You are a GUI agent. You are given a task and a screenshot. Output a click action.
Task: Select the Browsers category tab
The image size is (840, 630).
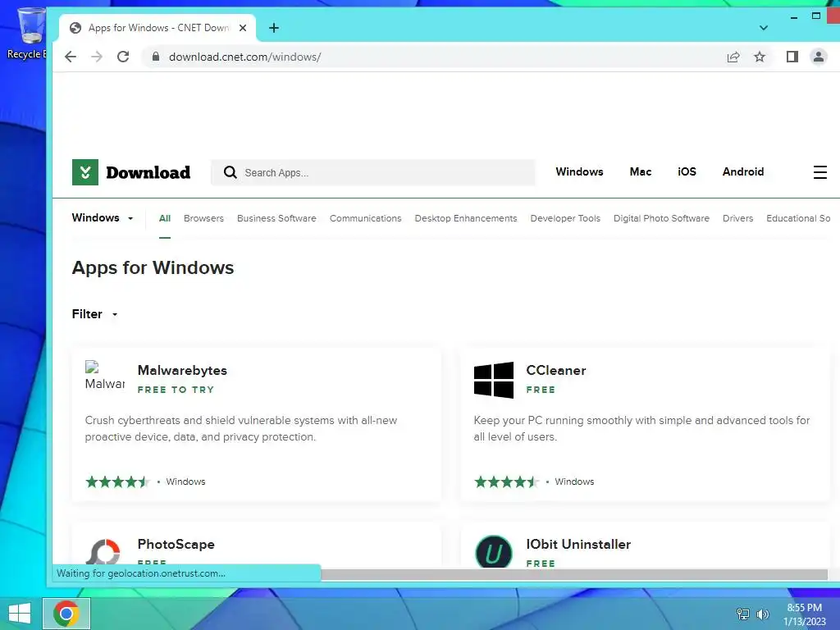coord(203,218)
